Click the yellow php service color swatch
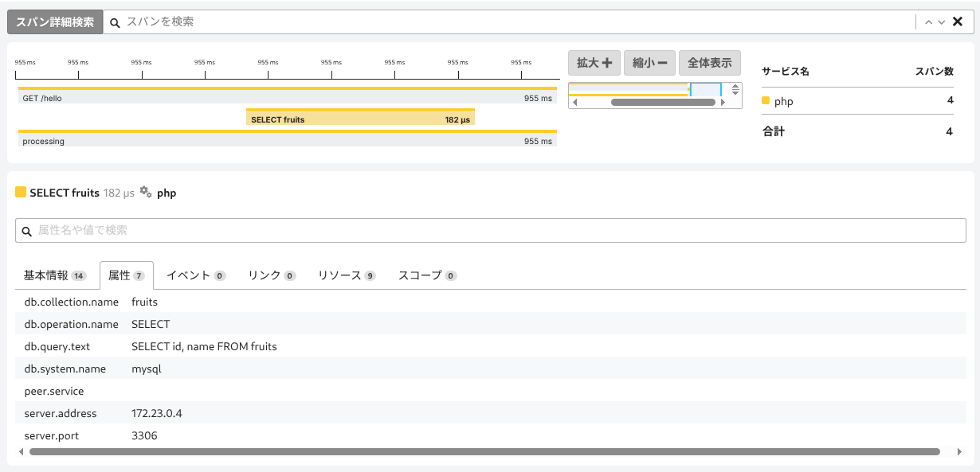 (766, 101)
